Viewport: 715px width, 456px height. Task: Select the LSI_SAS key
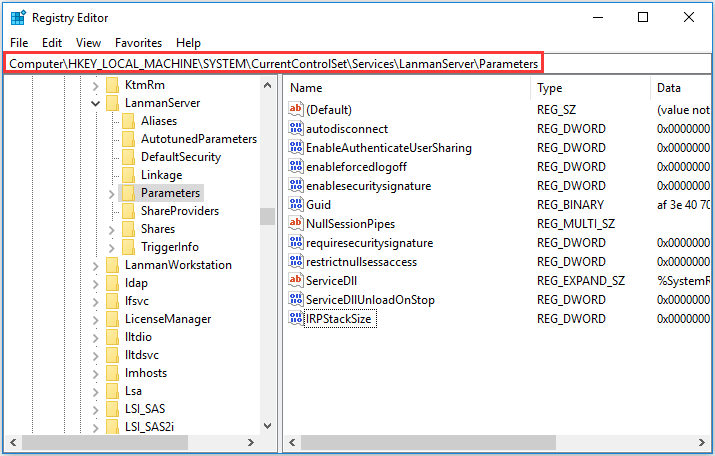(145, 409)
